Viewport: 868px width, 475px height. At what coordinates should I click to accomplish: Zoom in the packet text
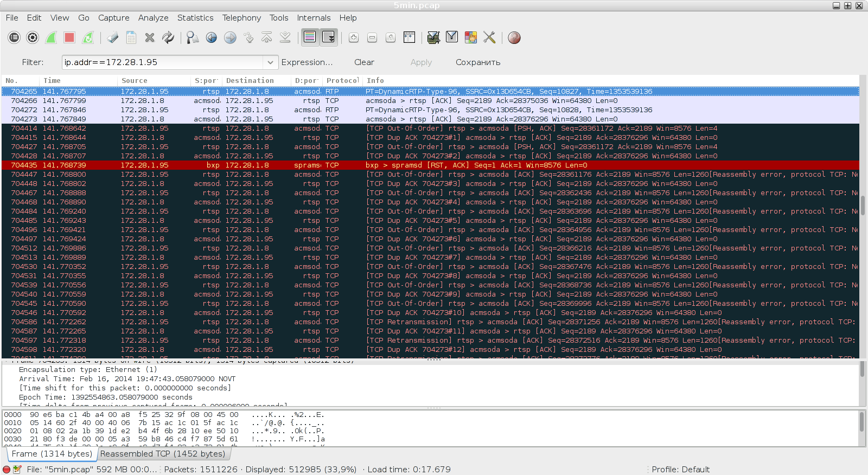click(x=354, y=37)
